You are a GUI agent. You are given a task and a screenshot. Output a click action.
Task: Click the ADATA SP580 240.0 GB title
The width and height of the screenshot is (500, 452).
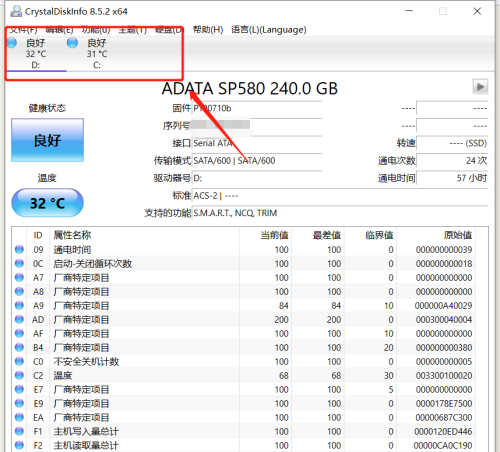[x=250, y=89]
